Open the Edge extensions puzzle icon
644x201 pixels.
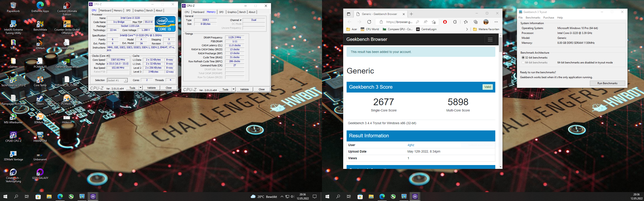pos(455,22)
